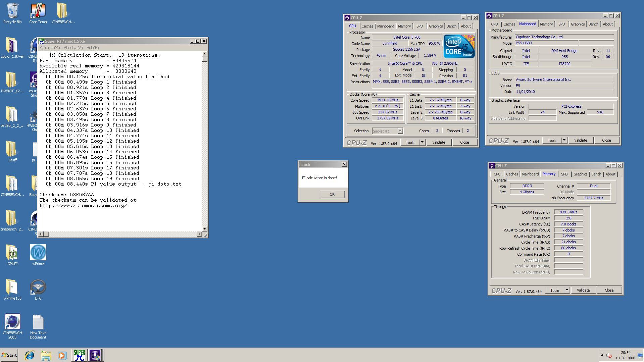This screenshot has height=362, width=644.
Task: Switch to the Caches tab in CPU-Z CPU window
Action: (367, 26)
